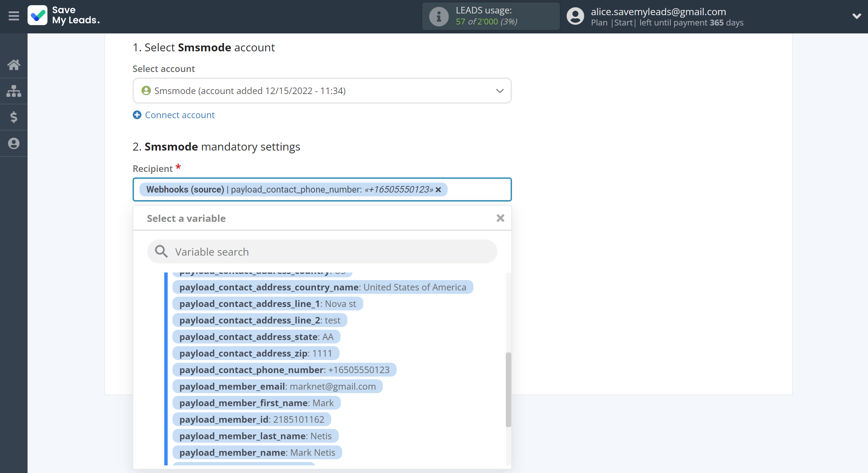
Task: Focus the Variable search box
Action: (322, 252)
